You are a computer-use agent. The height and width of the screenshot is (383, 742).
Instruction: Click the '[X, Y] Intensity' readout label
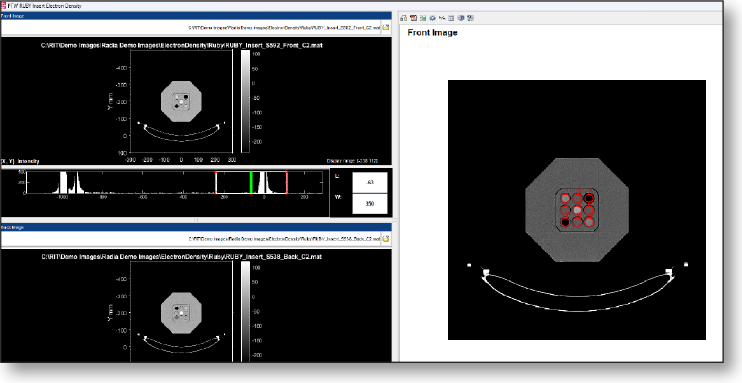pos(20,161)
